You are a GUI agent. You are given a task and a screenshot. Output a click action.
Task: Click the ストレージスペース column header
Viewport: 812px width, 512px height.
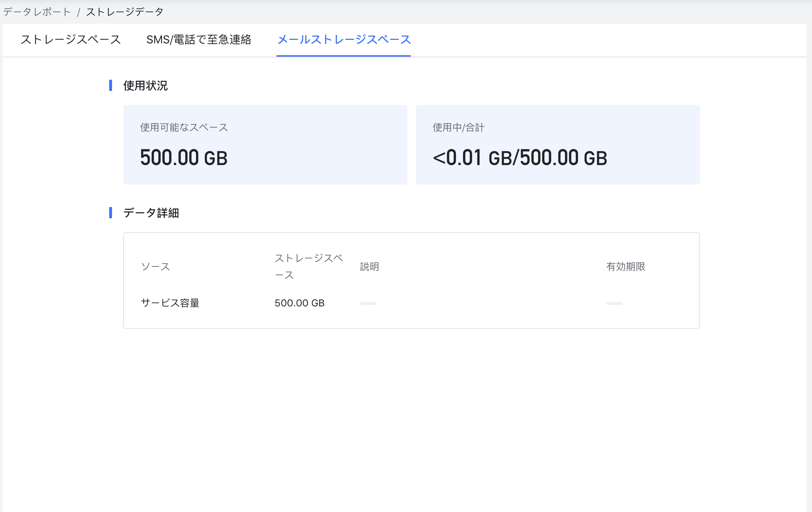coord(308,266)
